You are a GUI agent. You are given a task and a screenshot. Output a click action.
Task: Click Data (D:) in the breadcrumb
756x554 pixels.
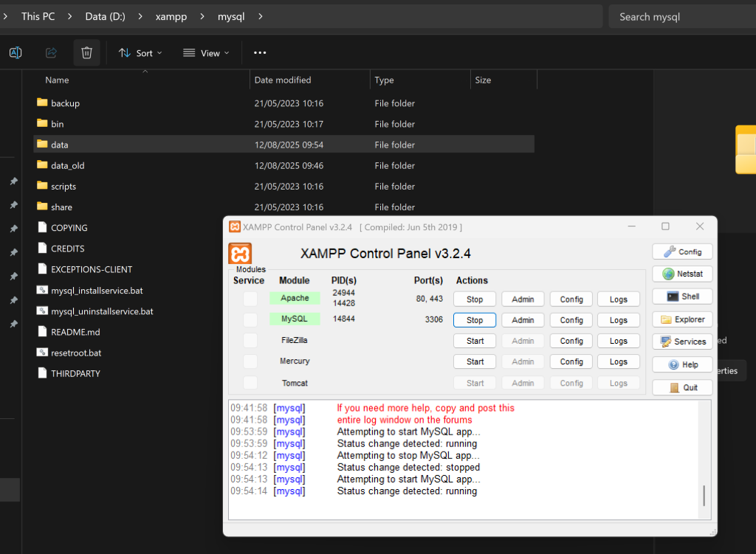click(105, 16)
